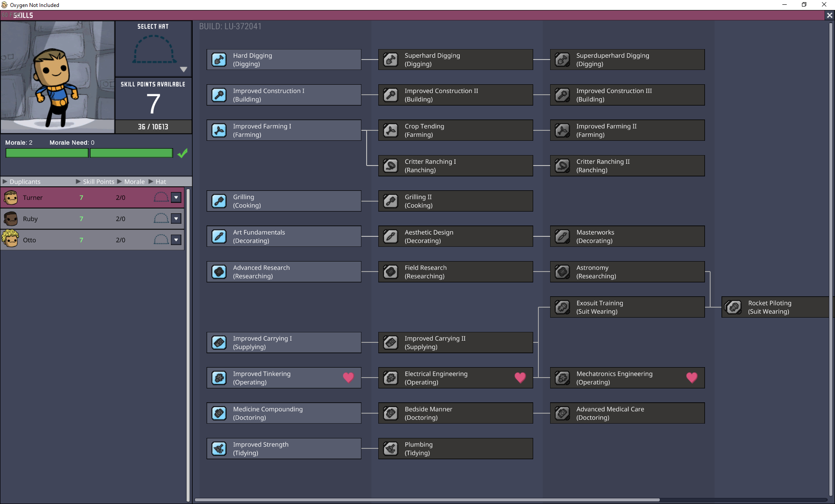Screen dimensions: 835x504
Task: Click Turner's hat outline icon
Action: [x=161, y=198]
